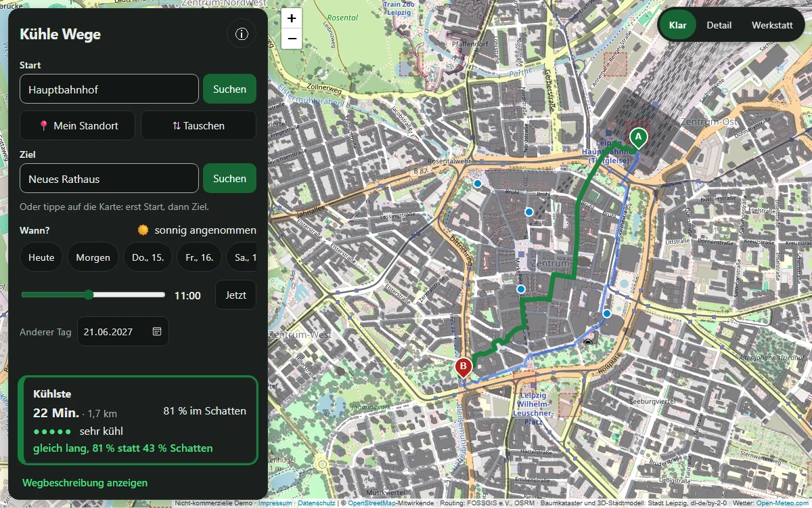
Task: Select the gleich lang comparison line
Action: 122,448
